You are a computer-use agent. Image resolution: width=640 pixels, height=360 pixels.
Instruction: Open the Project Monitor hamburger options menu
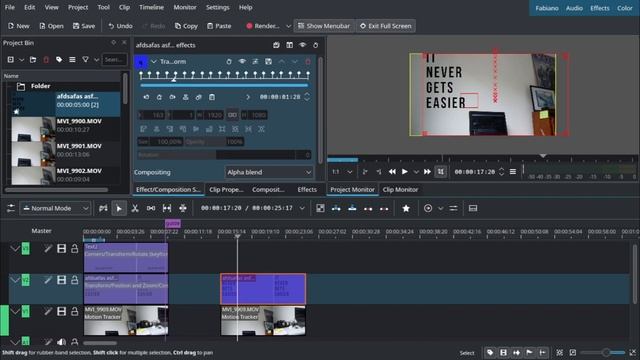pos(513,172)
